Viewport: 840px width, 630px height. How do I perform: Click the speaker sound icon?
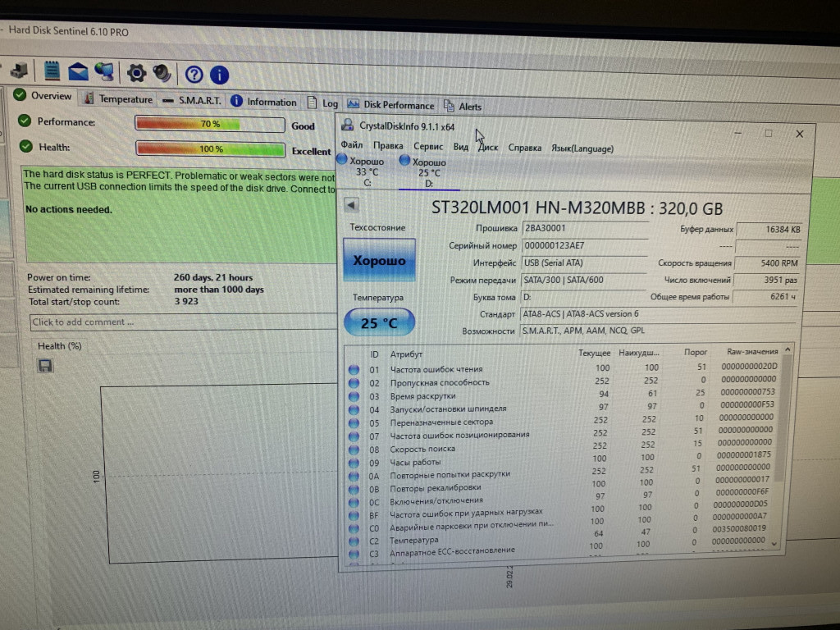point(162,73)
